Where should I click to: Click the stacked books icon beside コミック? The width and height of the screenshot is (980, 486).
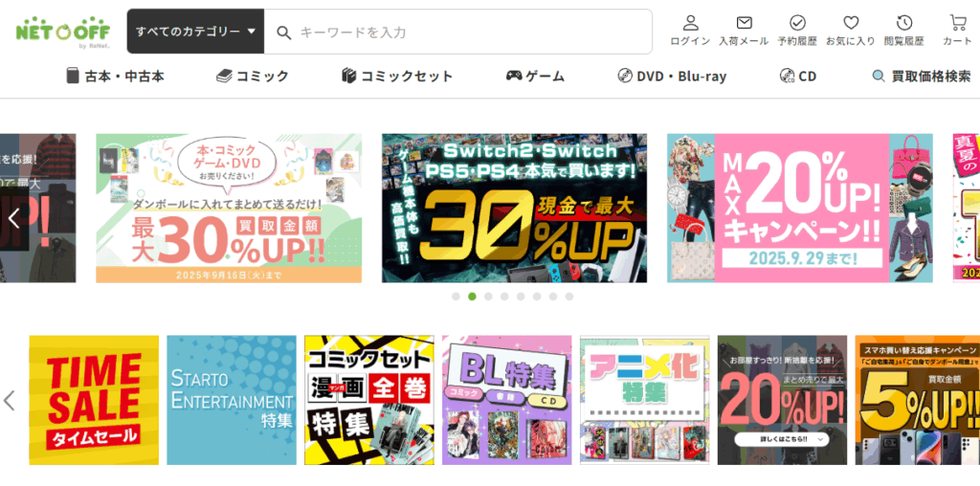224,77
